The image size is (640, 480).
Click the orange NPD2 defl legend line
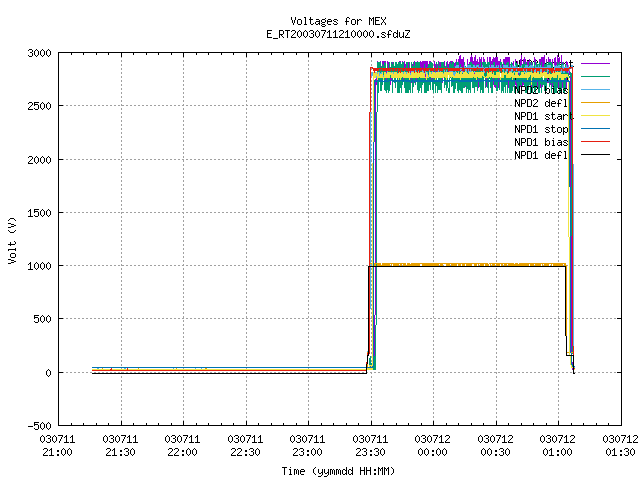click(x=595, y=102)
